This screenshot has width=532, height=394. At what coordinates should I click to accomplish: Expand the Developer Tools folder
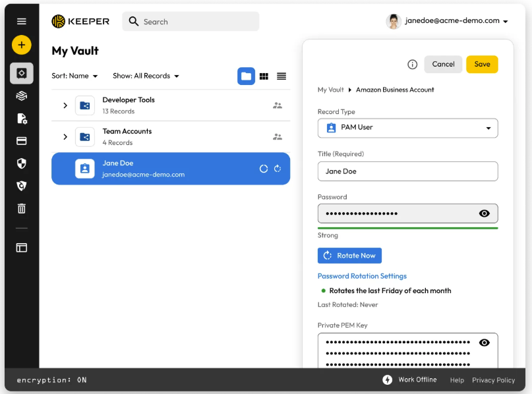pyautogui.click(x=64, y=104)
